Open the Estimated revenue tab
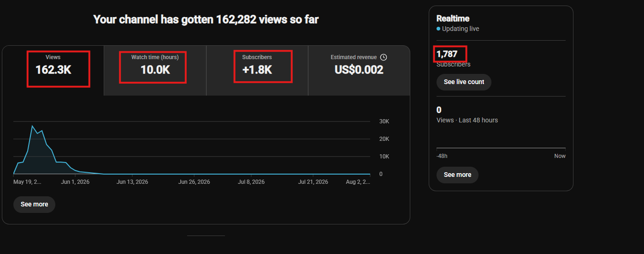 (x=359, y=70)
